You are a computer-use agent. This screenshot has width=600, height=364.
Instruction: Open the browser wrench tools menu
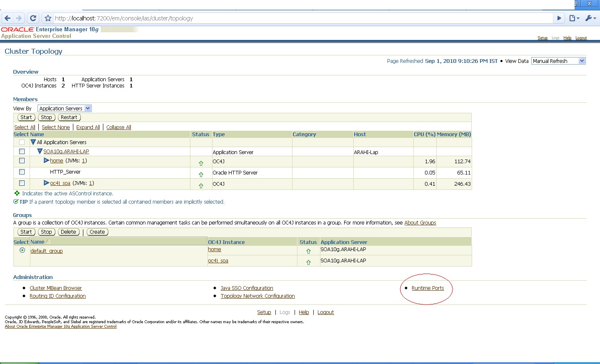coord(590,18)
